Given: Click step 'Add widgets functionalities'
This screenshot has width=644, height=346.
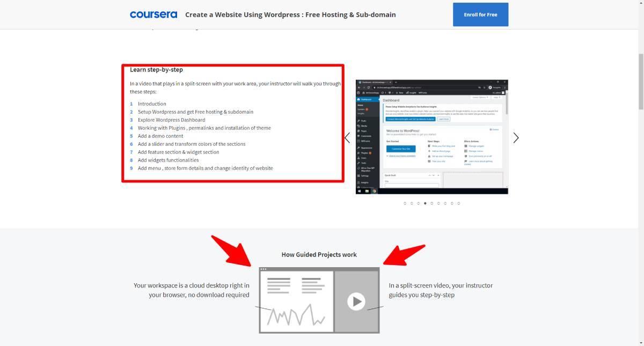Looking at the screenshot, I should coord(168,160).
